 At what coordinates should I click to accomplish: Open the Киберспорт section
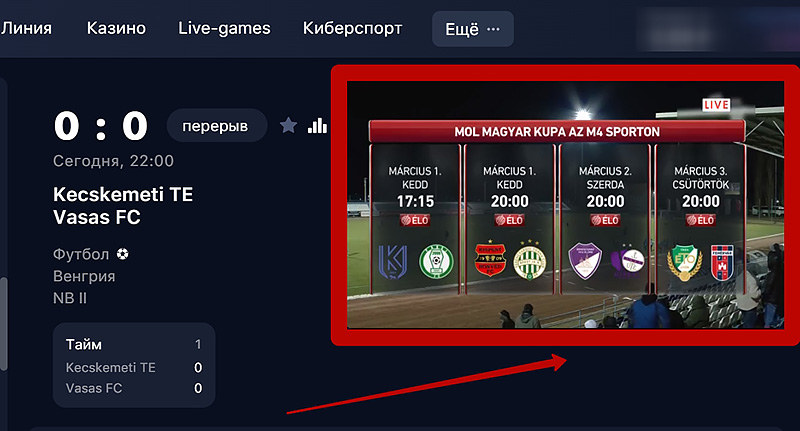click(353, 28)
